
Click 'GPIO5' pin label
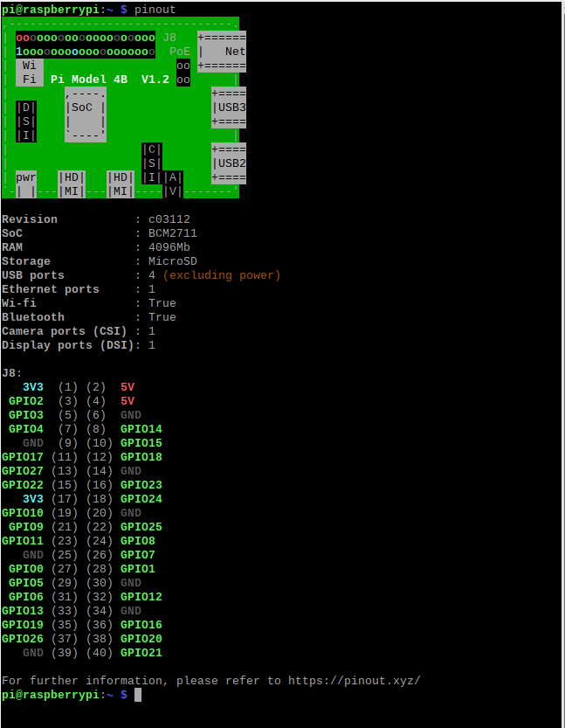[26, 582]
